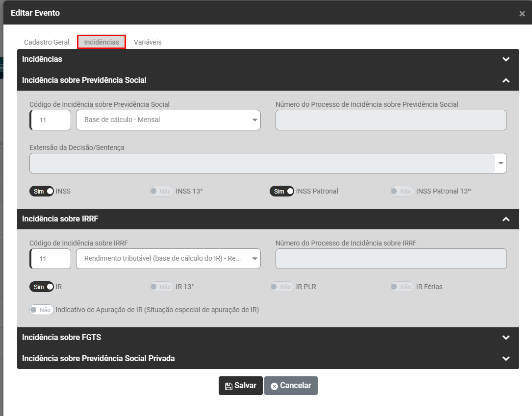This screenshot has height=416, width=532.
Task: Click the Previdência Social code field showing 11
Action: point(50,120)
